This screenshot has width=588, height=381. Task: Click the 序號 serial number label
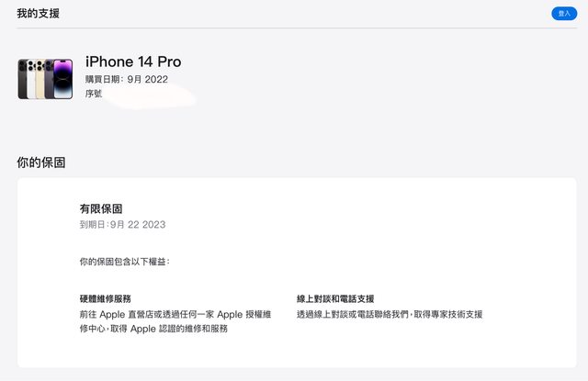(x=94, y=94)
